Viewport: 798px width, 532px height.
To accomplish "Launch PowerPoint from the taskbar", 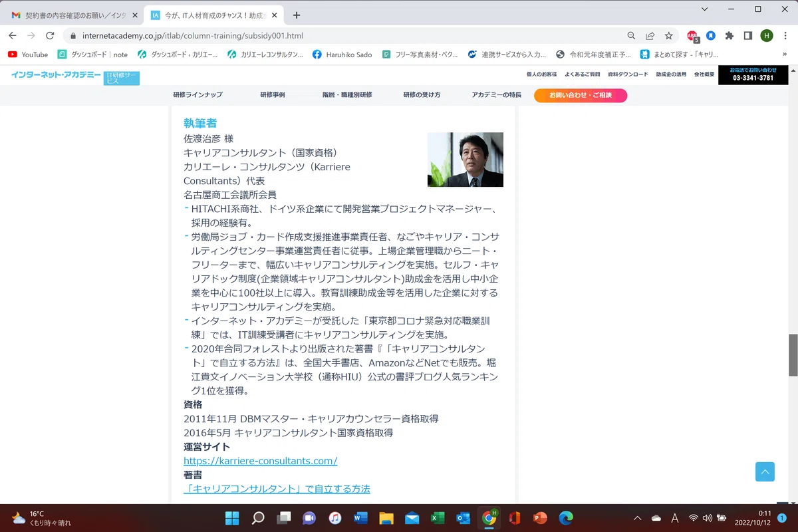I will (540, 518).
